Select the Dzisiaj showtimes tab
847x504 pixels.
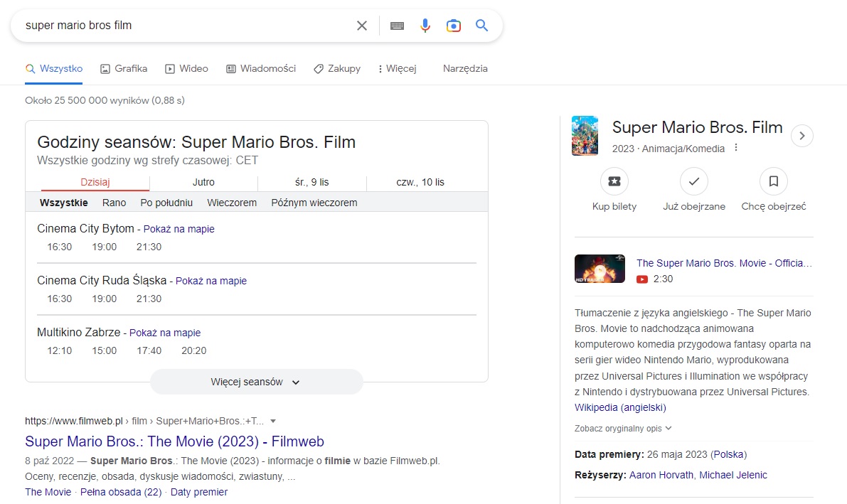[x=95, y=182]
